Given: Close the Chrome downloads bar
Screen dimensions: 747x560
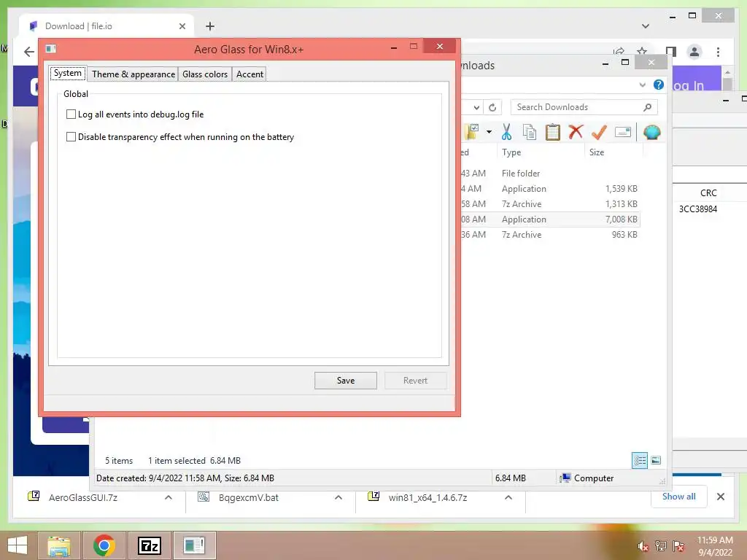Looking at the screenshot, I should (x=720, y=497).
